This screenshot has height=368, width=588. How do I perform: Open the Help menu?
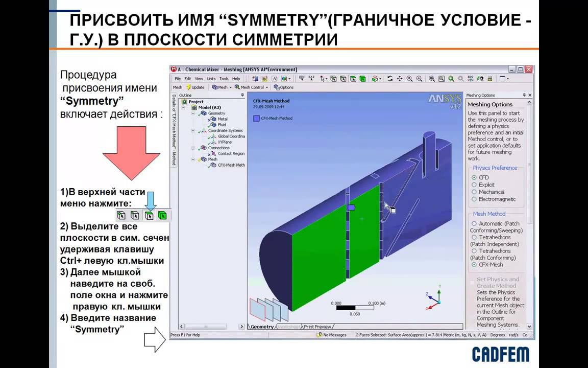(x=236, y=79)
